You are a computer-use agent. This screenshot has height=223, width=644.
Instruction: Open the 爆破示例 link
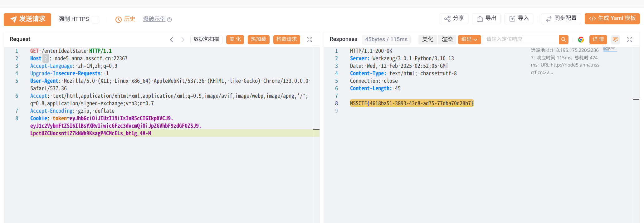[x=154, y=19]
